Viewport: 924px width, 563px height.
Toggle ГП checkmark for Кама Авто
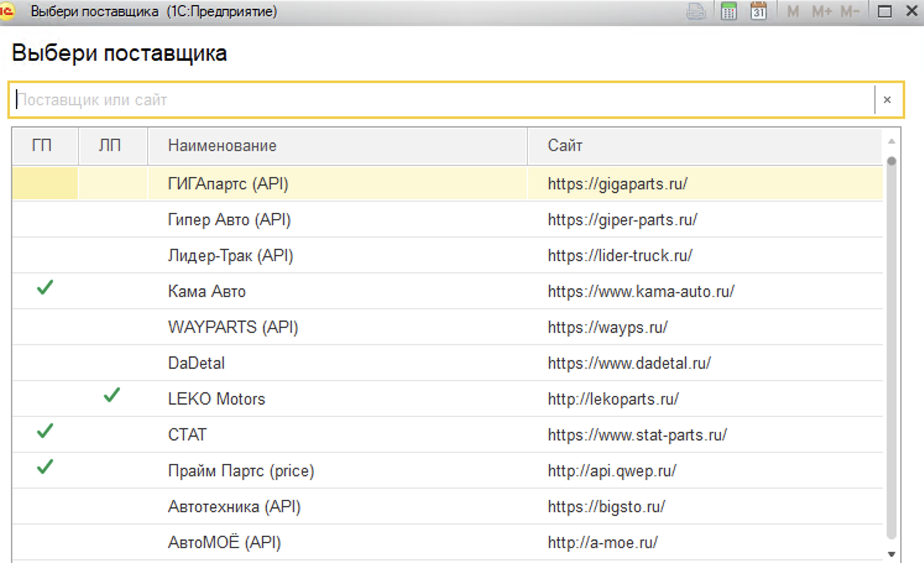45,288
